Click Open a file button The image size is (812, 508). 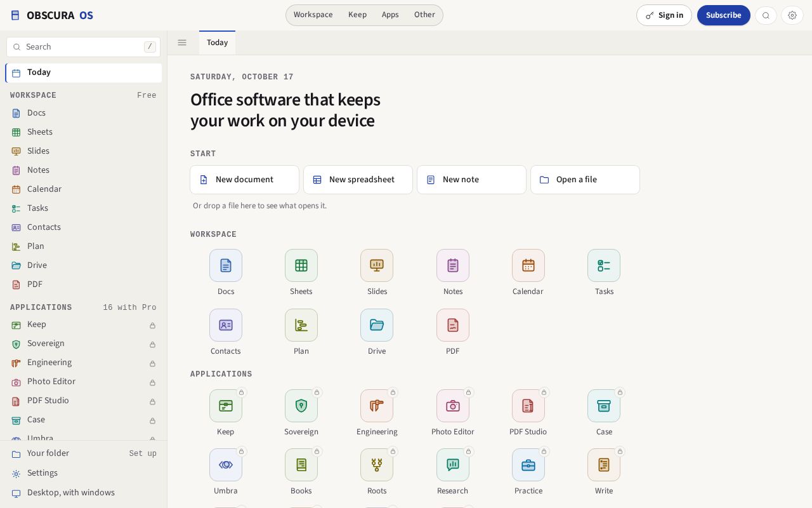585,180
